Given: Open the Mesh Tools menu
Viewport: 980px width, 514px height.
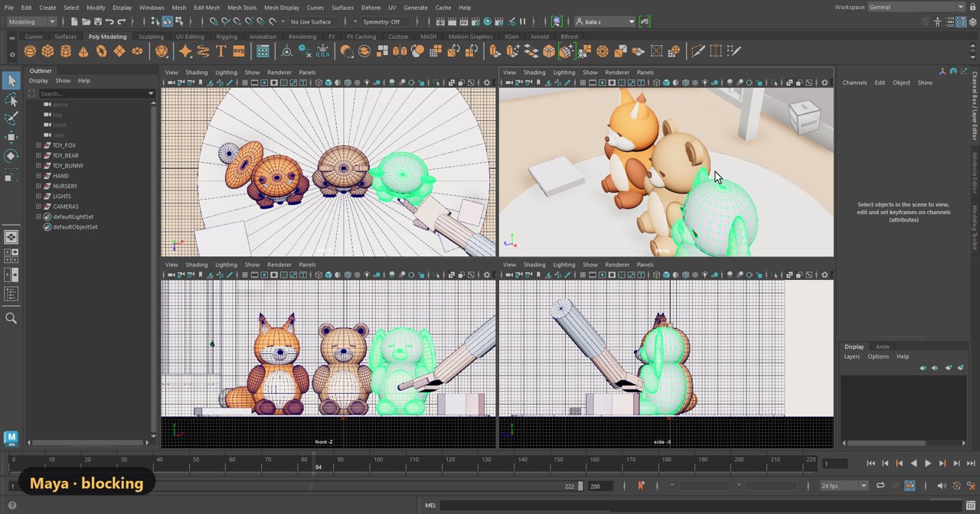Looking at the screenshot, I should click(x=242, y=8).
